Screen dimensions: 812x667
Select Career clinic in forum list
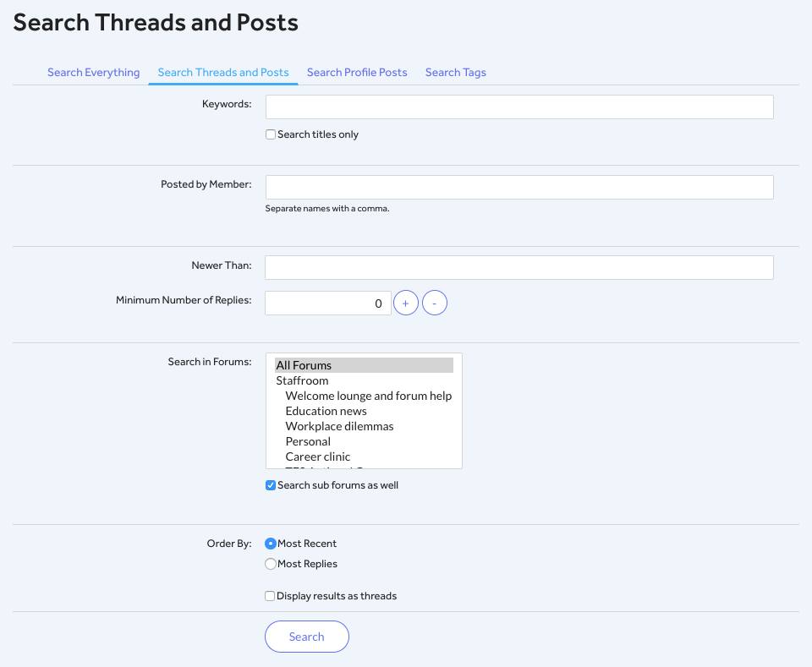point(364,457)
